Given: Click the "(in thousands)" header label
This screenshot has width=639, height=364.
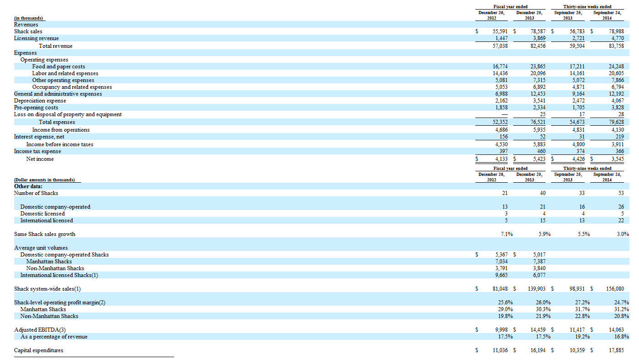Looking at the screenshot, I should 28,18.
